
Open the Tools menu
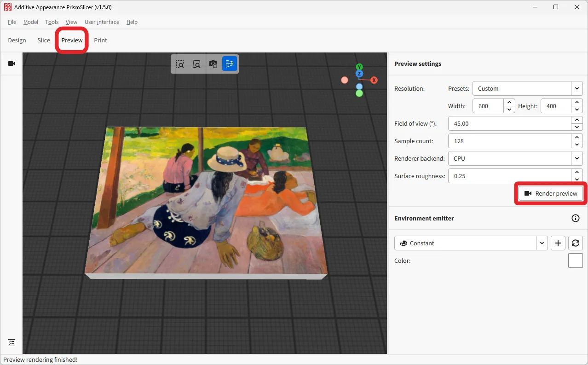[52, 22]
